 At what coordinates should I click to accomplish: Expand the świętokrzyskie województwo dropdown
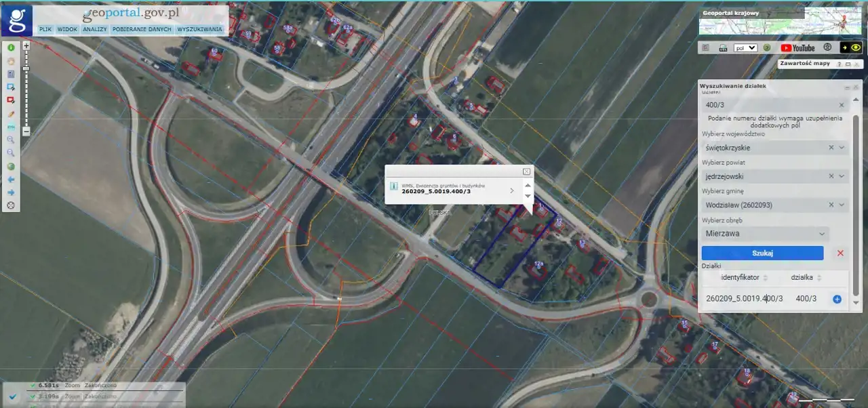click(842, 148)
